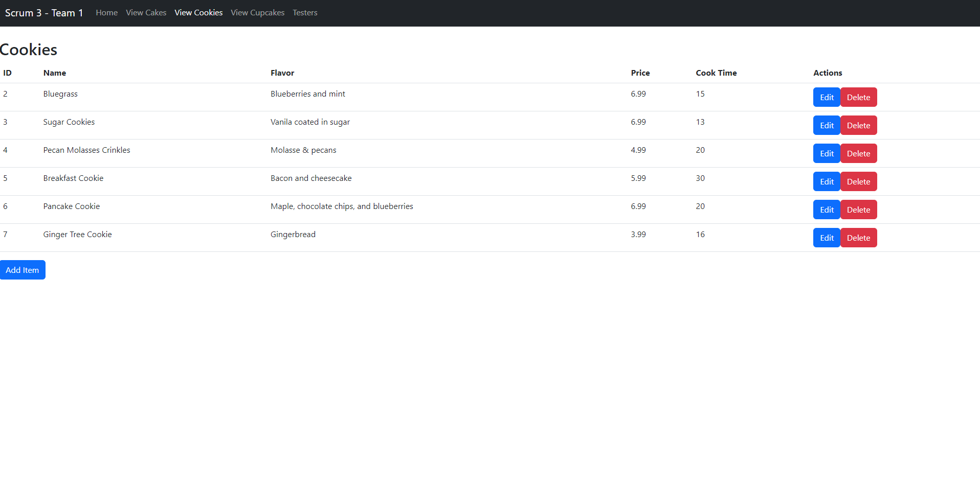Delete Pecan Molasses Crinkles row
980x487 pixels.
(x=858, y=153)
